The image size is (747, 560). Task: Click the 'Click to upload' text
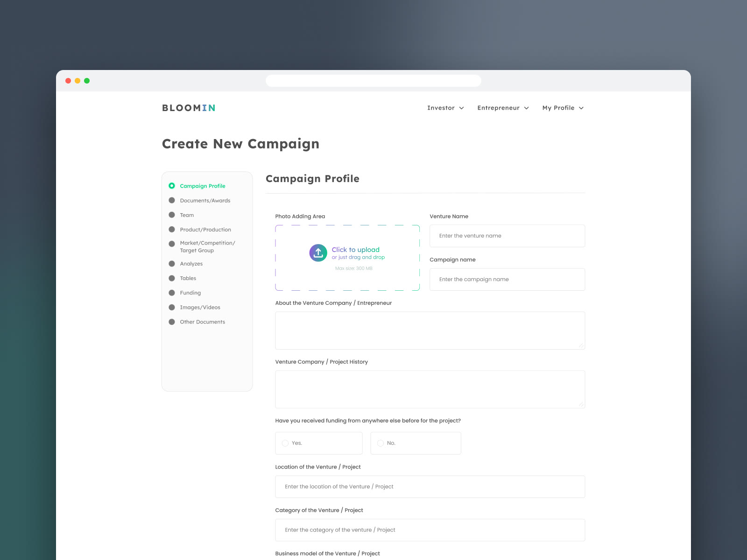pos(356,250)
